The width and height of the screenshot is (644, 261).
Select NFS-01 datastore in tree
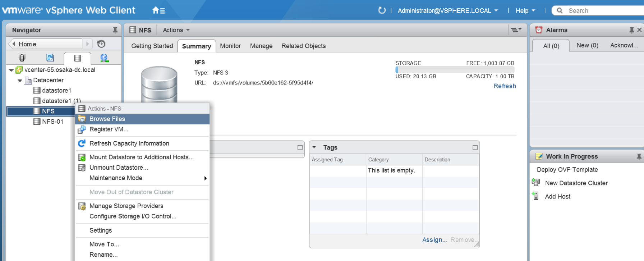[x=52, y=122]
